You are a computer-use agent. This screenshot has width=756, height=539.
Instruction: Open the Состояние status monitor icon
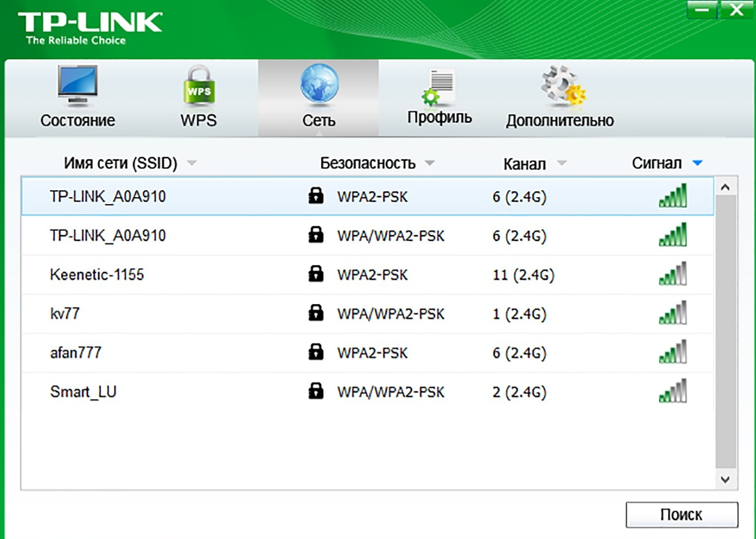(x=77, y=86)
